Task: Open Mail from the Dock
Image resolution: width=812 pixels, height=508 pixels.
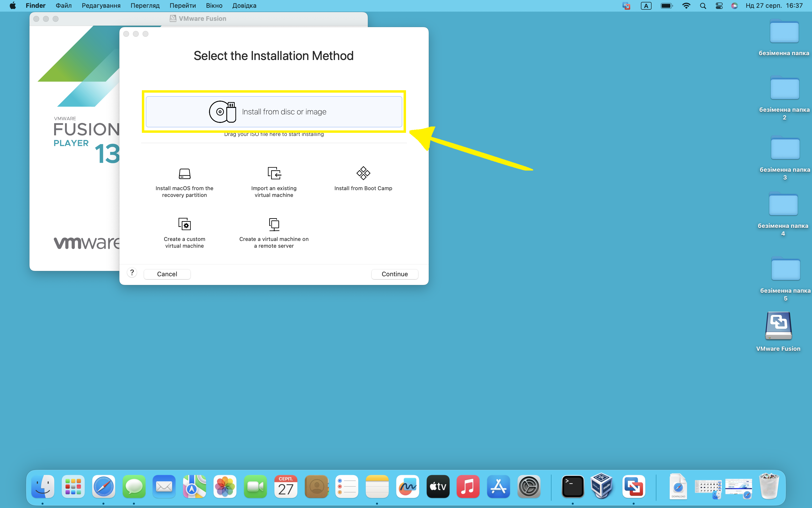Action: (164, 486)
